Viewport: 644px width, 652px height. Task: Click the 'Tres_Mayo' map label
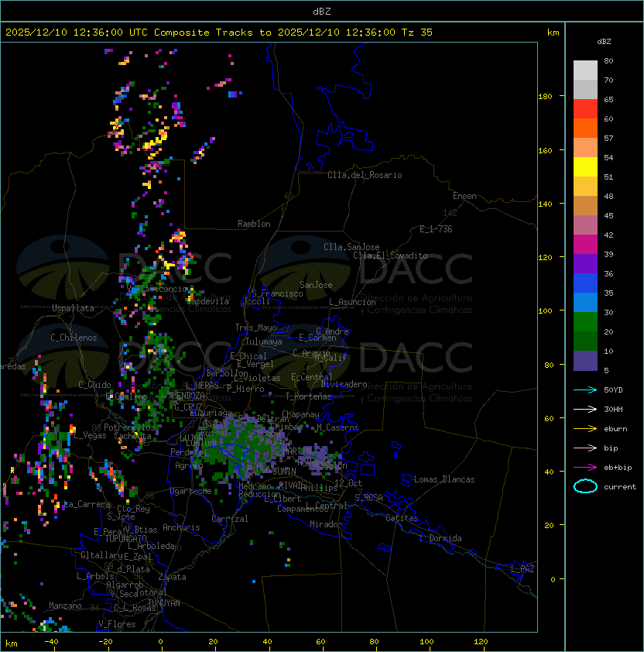pyautogui.click(x=255, y=328)
